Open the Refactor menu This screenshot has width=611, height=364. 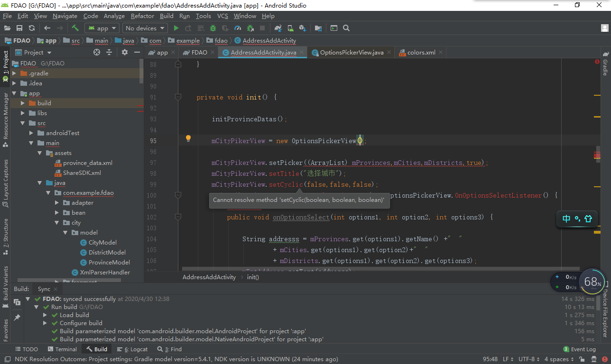(x=142, y=16)
